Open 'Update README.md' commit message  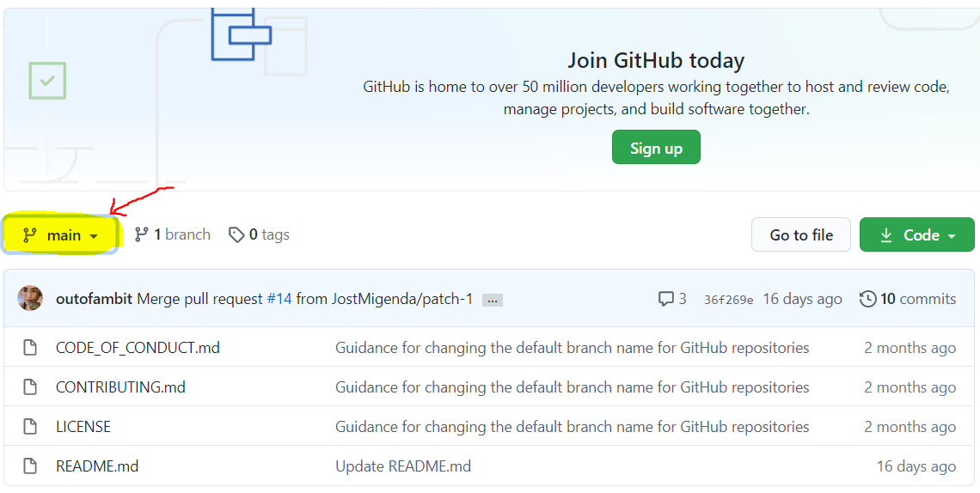[x=403, y=466]
